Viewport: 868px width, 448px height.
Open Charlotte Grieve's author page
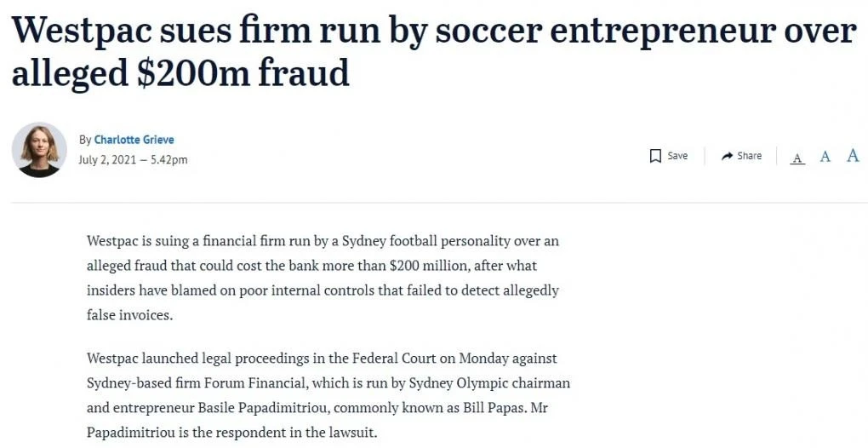coord(134,140)
